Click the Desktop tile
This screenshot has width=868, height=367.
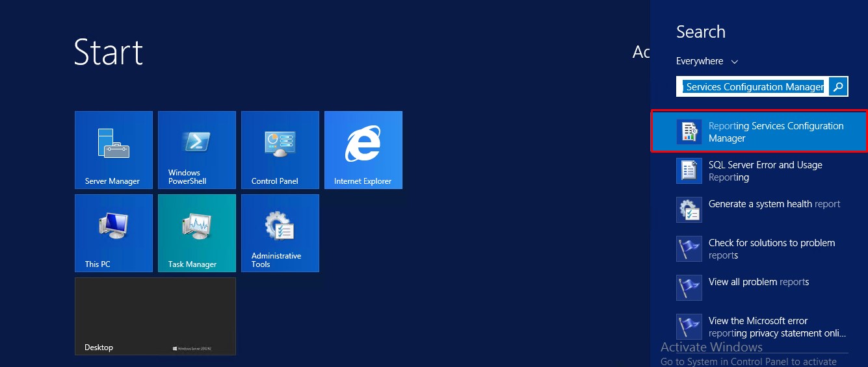(x=155, y=316)
